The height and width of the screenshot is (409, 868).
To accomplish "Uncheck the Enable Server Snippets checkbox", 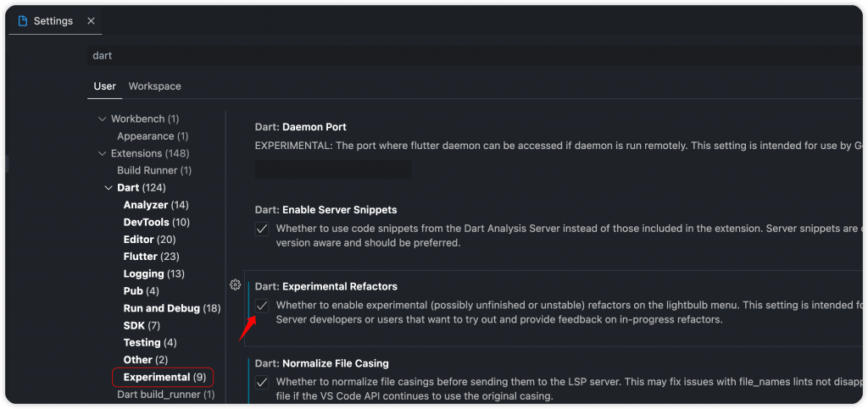I will coord(262,229).
